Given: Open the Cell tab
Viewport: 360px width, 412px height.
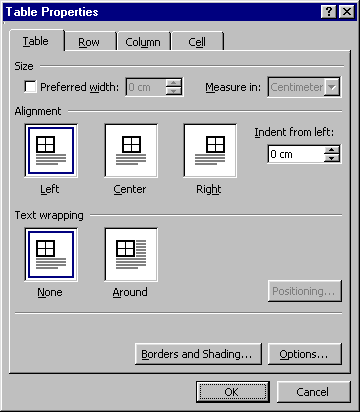Looking at the screenshot, I should [197, 42].
